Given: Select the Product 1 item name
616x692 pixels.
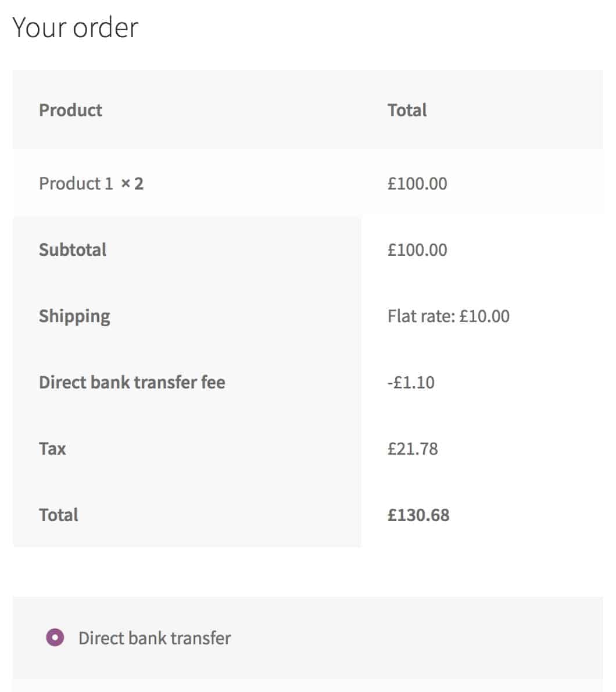Looking at the screenshot, I should click(76, 183).
